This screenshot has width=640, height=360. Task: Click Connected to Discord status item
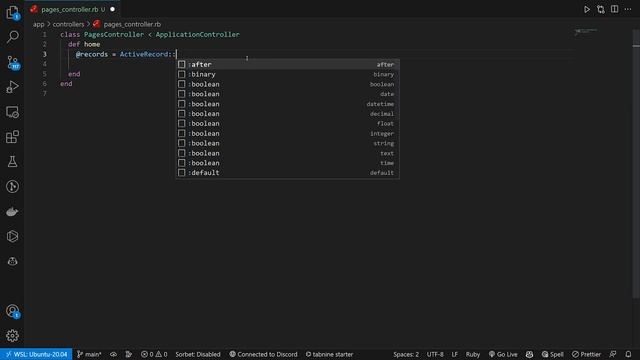[263, 354]
